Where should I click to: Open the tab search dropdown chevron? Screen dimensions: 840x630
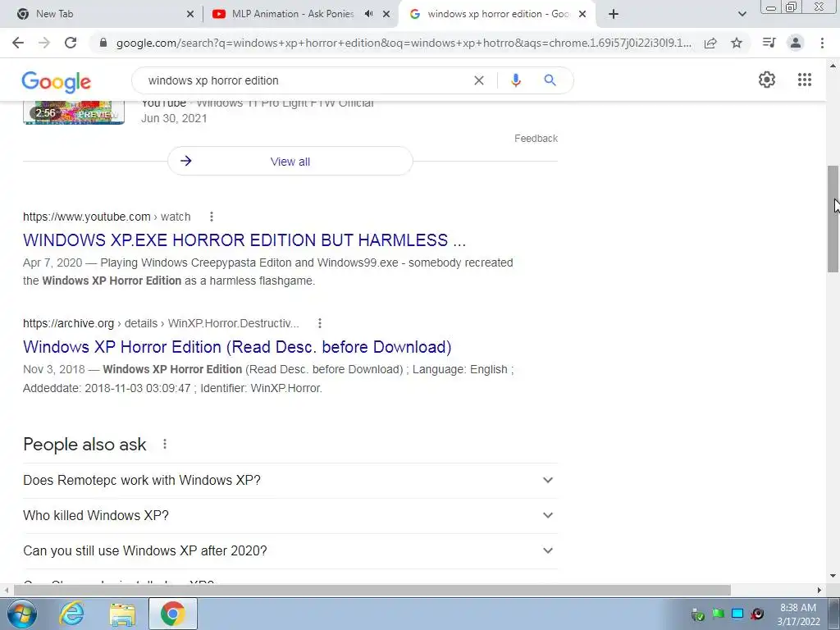click(742, 14)
